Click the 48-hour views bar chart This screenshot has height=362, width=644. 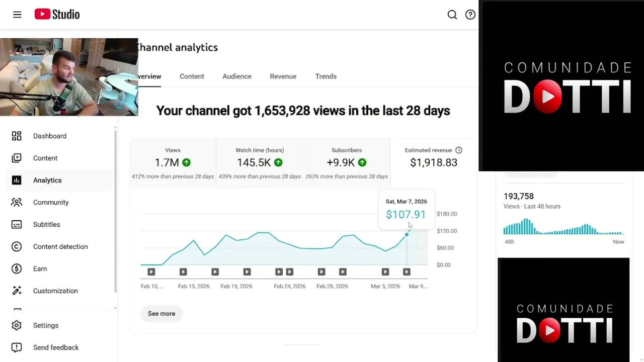(x=563, y=226)
